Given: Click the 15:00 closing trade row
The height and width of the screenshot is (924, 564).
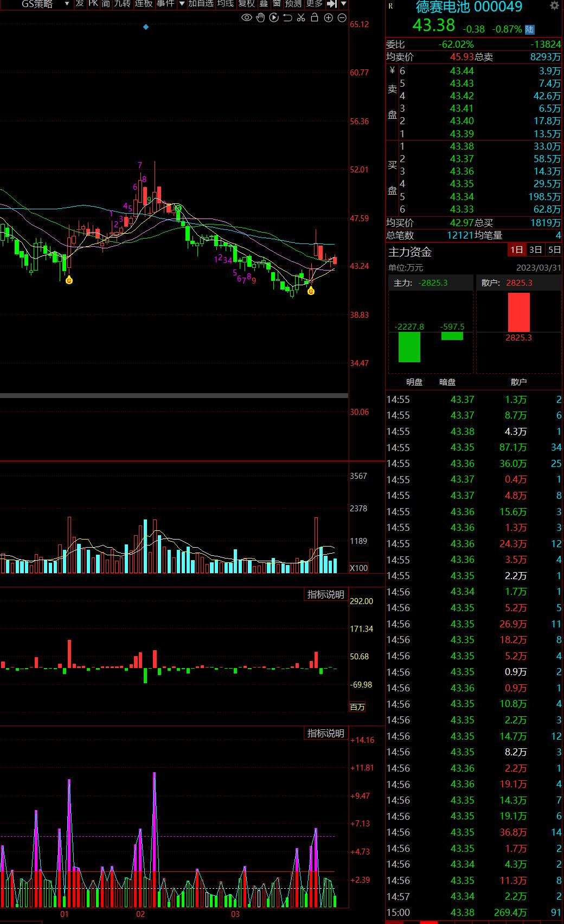Looking at the screenshot, I should click(x=475, y=913).
